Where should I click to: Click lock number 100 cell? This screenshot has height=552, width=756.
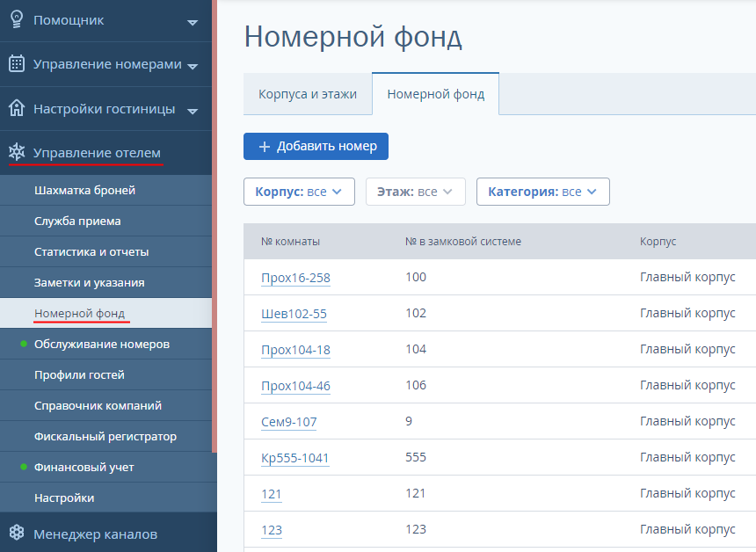(416, 277)
